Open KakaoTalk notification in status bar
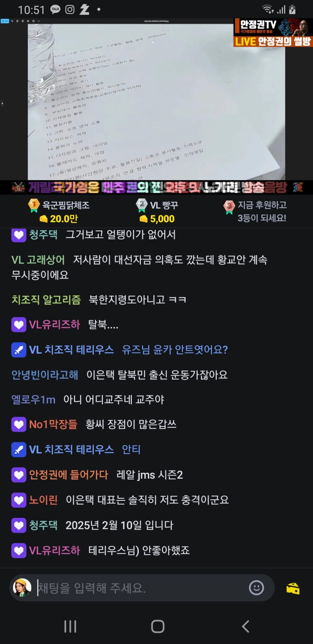The width and height of the screenshot is (313, 644). [56, 9]
